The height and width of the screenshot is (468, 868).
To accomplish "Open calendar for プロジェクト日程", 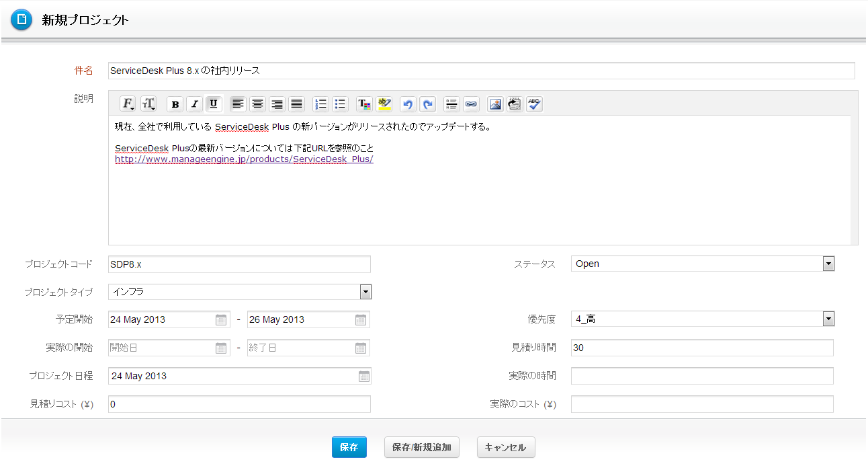I will 364,377.
